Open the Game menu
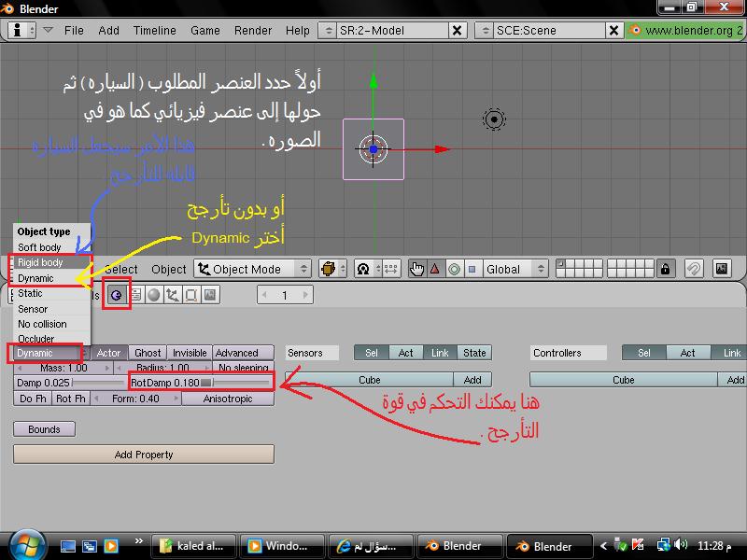This screenshot has height=560, width=747. [x=204, y=31]
